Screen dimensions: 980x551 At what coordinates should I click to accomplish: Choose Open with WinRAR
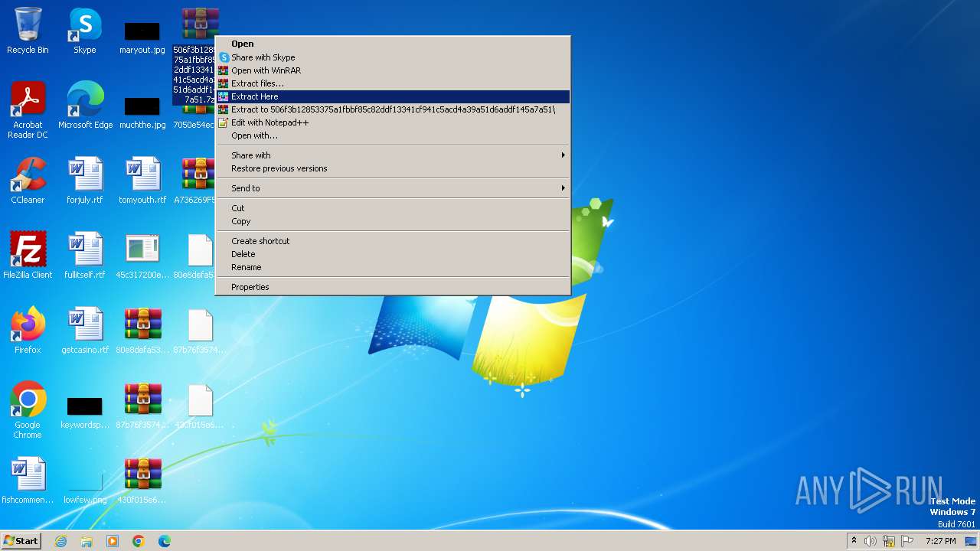tap(392, 70)
